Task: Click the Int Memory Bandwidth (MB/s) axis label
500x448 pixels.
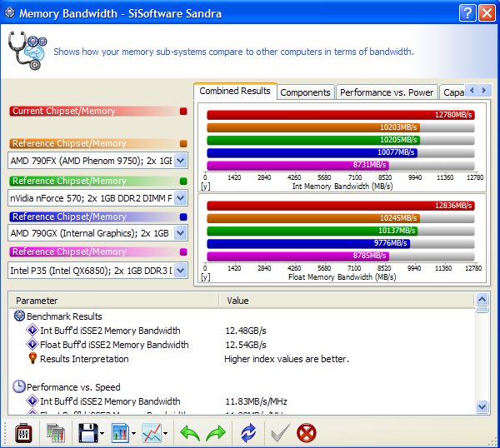Action: (x=342, y=187)
